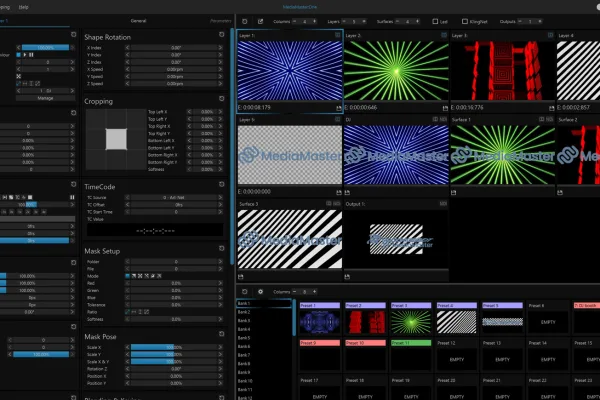Click the save icon under Surface 3 preview

pyautogui.click(x=241, y=277)
